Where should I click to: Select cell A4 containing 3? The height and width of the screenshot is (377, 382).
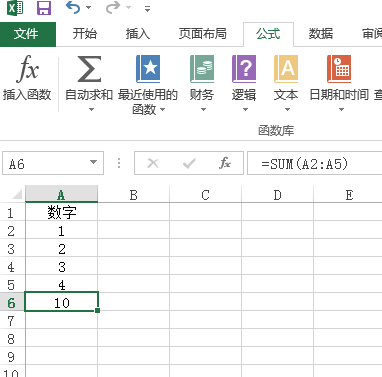click(61, 266)
